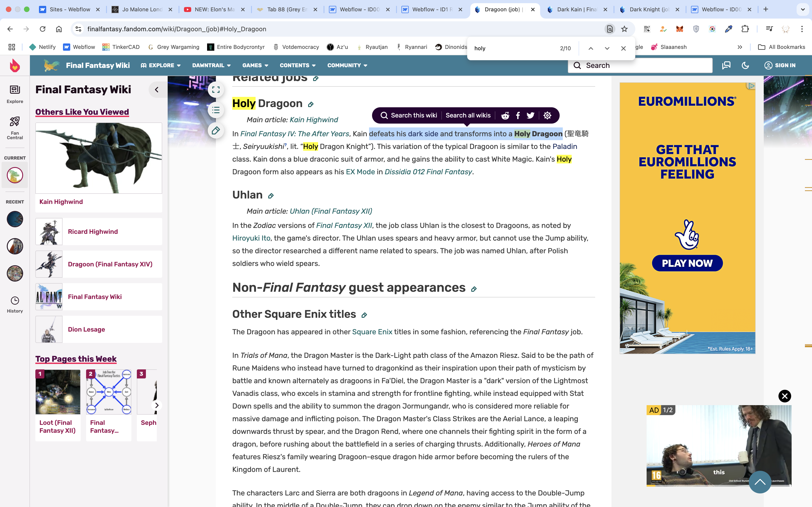
Task: Click the Reddit share icon in selection popup
Action: coord(505,115)
